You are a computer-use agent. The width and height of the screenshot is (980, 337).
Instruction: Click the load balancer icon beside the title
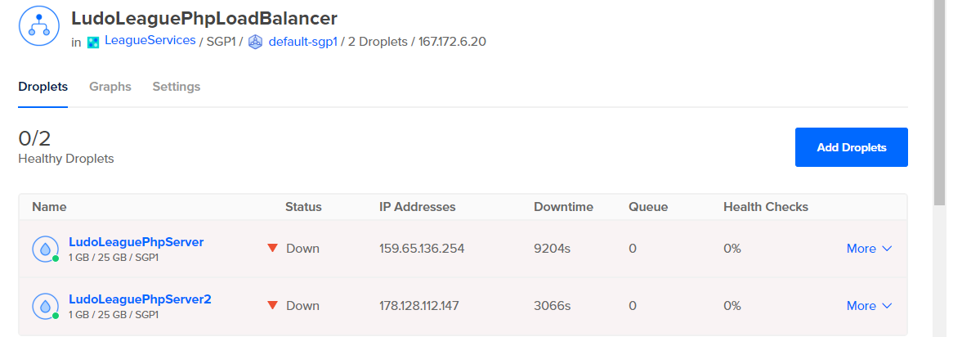coord(39,25)
